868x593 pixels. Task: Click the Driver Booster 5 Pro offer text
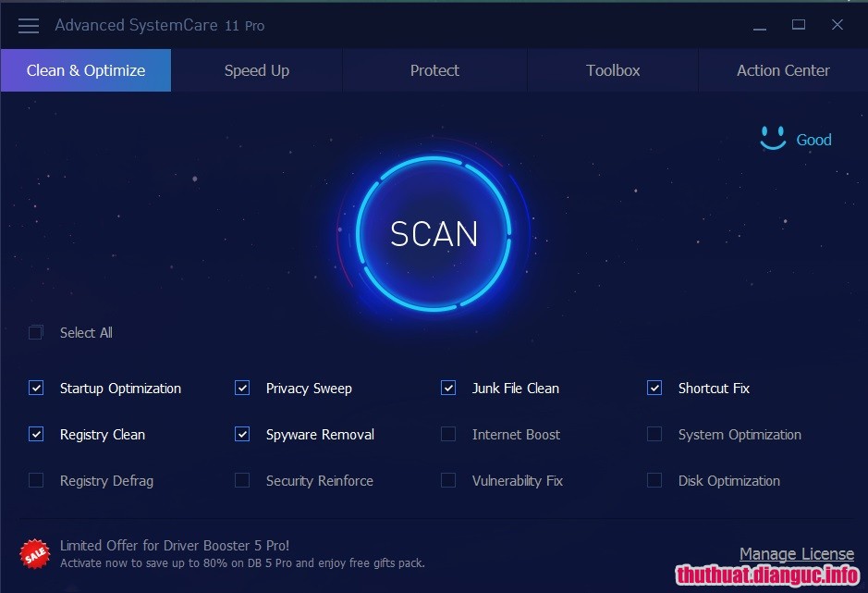point(176,545)
